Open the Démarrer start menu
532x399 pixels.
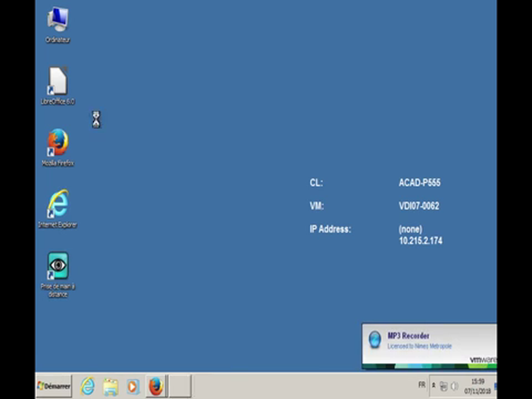54,386
